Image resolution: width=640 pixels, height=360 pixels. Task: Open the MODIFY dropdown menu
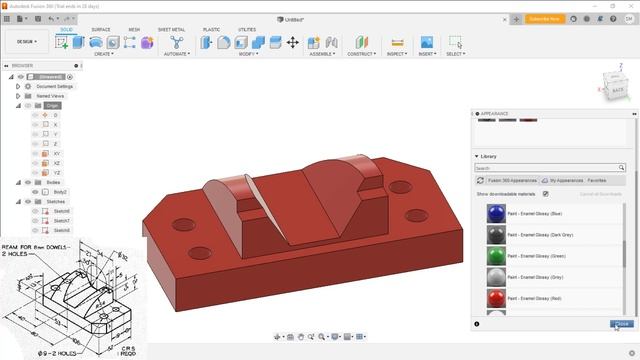point(249,54)
